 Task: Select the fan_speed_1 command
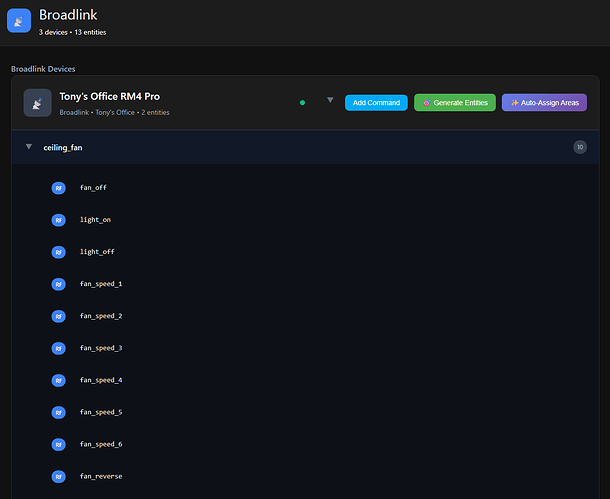coord(101,284)
